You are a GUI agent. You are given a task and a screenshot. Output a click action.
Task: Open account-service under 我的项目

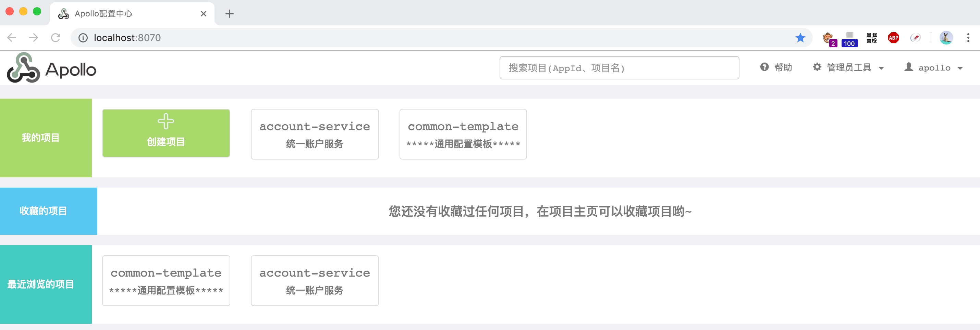coord(315,134)
